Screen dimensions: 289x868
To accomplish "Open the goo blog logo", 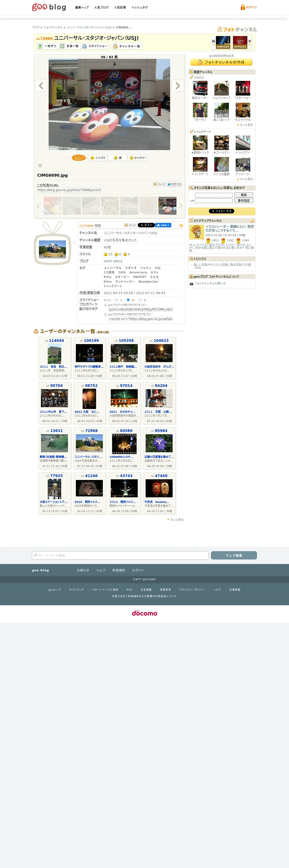I will [x=49, y=7].
